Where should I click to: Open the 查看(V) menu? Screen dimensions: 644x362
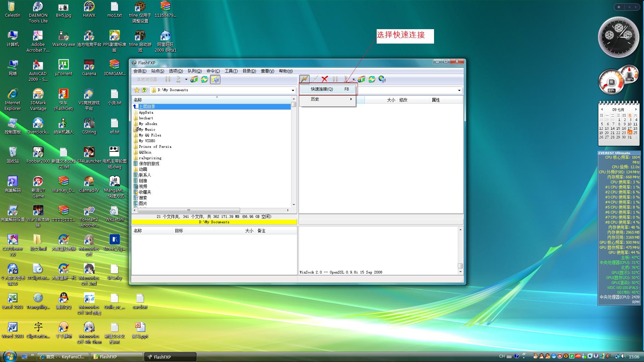(x=267, y=71)
